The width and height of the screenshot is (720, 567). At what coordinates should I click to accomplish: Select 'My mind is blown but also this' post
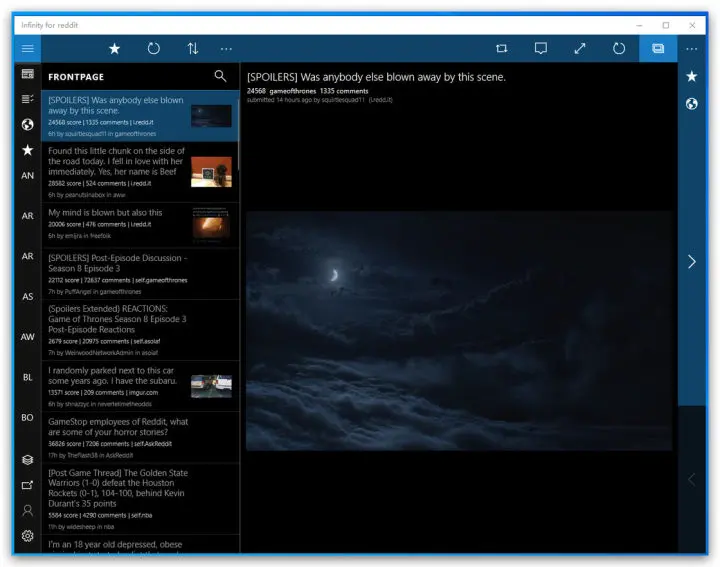pyautogui.click(x=140, y=225)
